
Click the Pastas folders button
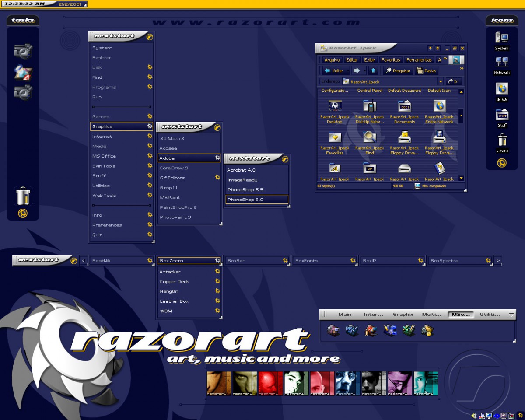click(x=426, y=70)
